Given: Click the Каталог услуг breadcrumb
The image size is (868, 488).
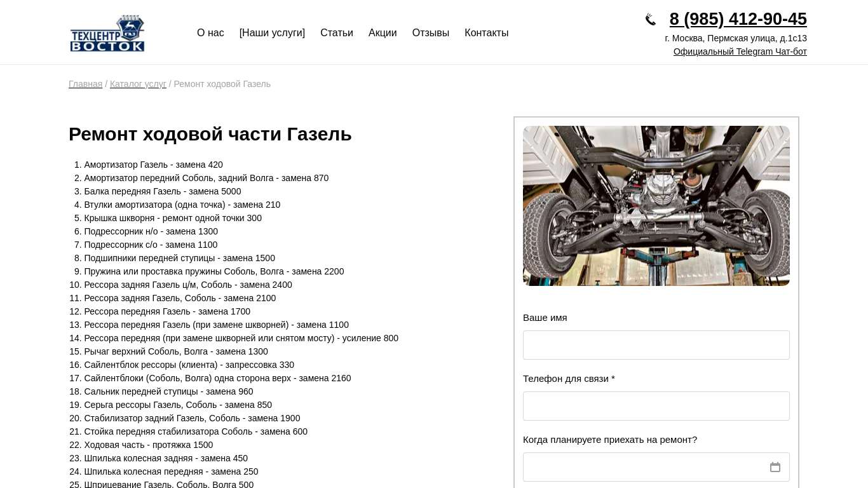Looking at the screenshot, I should pyautogui.click(x=138, y=84).
